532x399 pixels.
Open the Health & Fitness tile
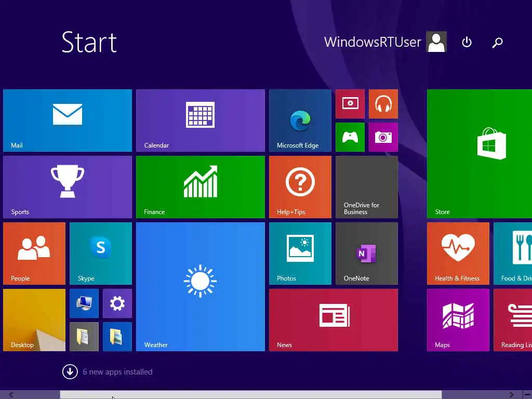pyautogui.click(x=458, y=254)
